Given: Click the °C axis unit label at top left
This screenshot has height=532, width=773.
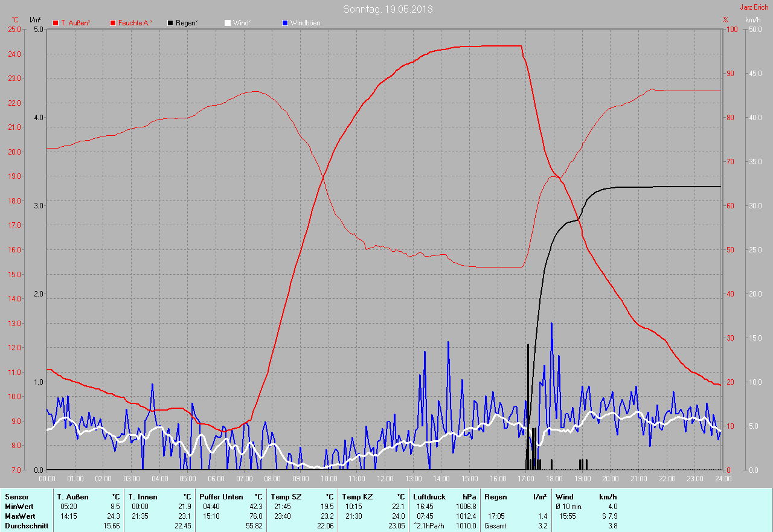Looking at the screenshot, I should [15, 20].
